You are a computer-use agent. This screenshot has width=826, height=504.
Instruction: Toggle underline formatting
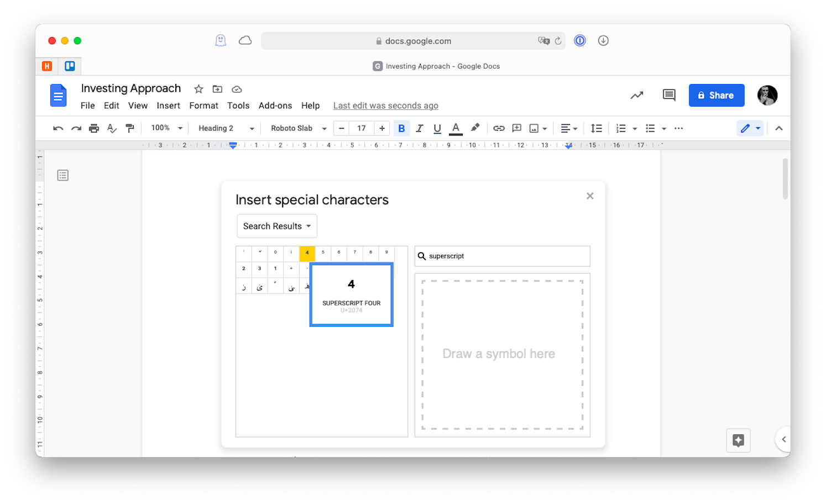tap(437, 128)
